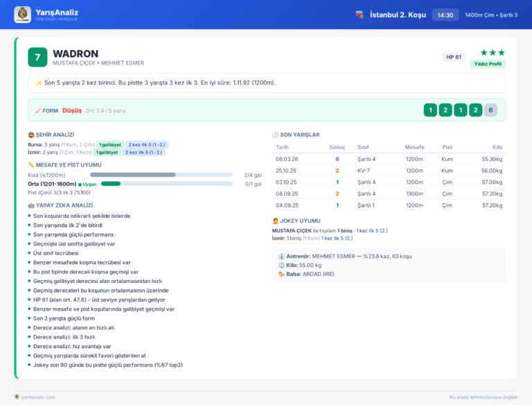Click the 2/4 gal value

(253, 175)
